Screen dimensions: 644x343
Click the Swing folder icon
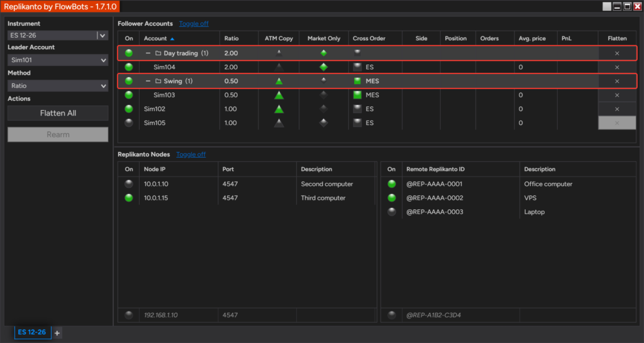click(158, 81)
